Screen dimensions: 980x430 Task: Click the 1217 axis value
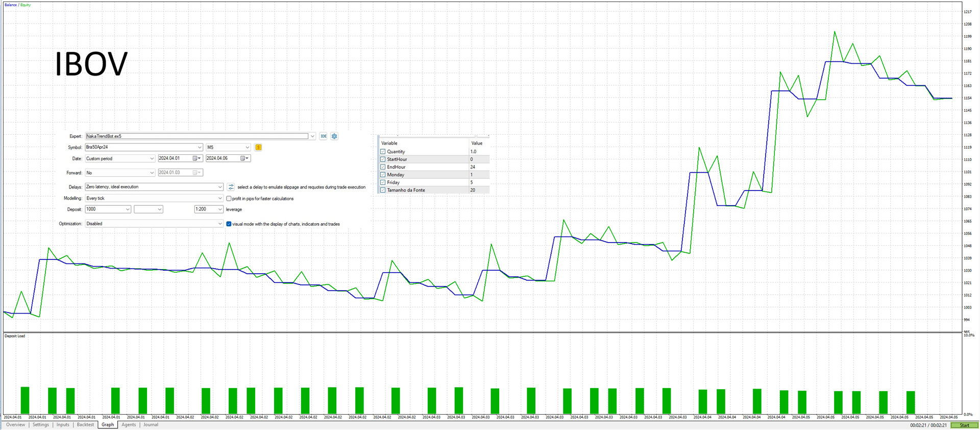pos(967,12)
